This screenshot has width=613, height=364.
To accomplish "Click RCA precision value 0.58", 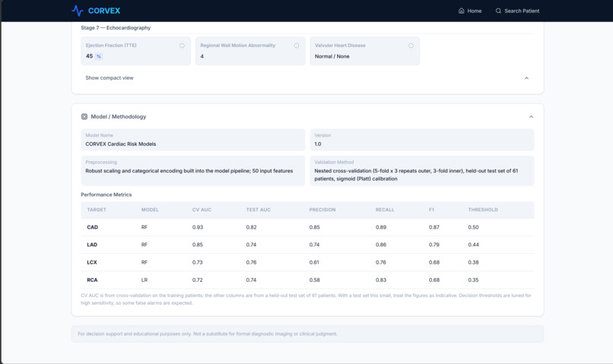I will click(314, 280).
